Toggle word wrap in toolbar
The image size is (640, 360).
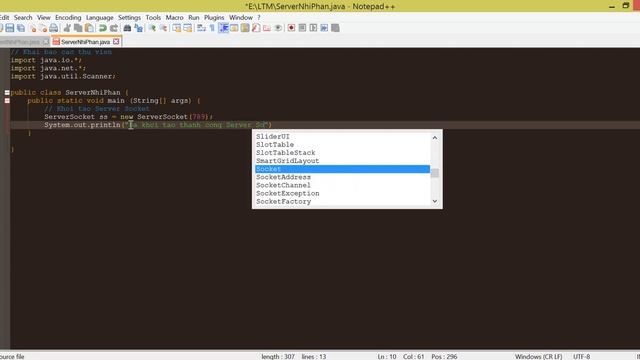click(201, 28)
